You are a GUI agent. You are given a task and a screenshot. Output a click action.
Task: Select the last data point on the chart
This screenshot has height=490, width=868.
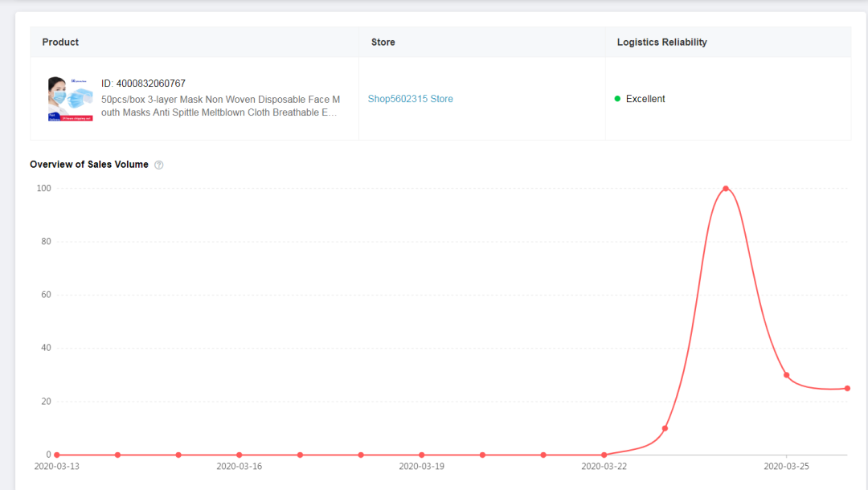tap(847, 389)
